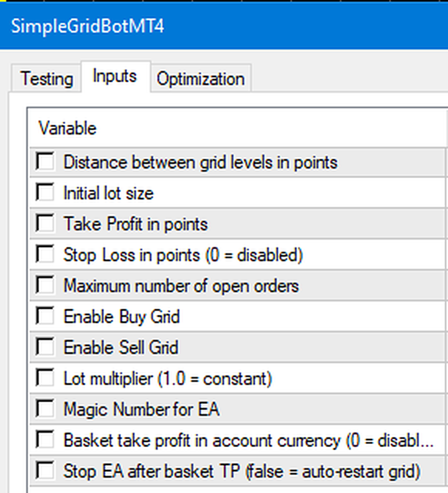
Task: Toggle Stop EA after basket TP checkbox
Action: point(45,471)
